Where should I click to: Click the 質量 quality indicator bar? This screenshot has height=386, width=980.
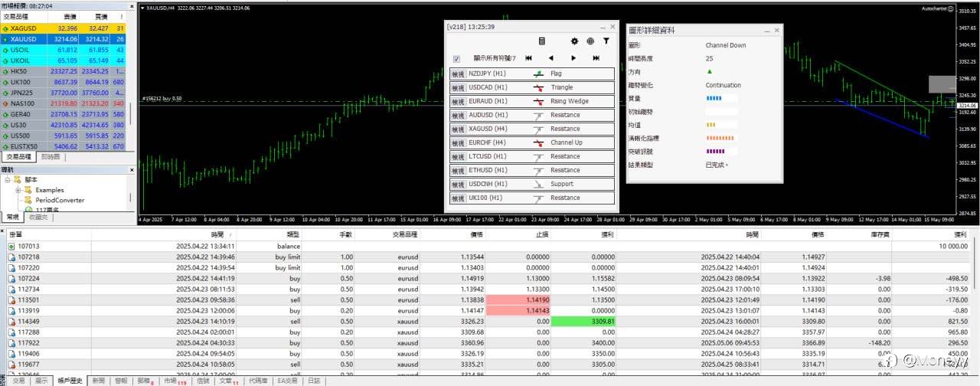pyautogui.click(x=721, y=98)
